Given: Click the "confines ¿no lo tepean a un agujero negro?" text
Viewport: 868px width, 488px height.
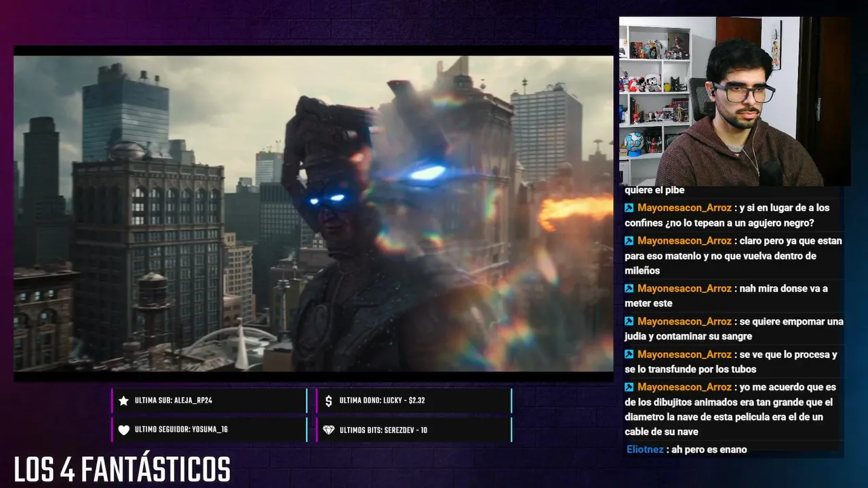Looking at the screenshot, I should (x=719, y=223).
